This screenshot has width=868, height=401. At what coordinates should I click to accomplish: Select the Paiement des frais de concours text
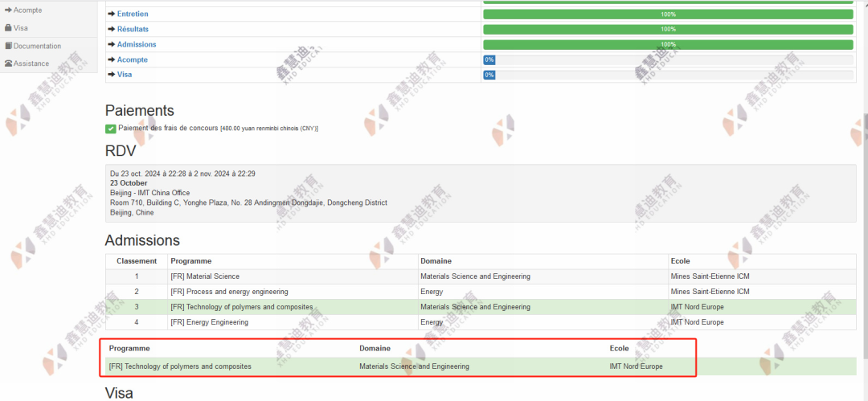(x=168, y=128)
